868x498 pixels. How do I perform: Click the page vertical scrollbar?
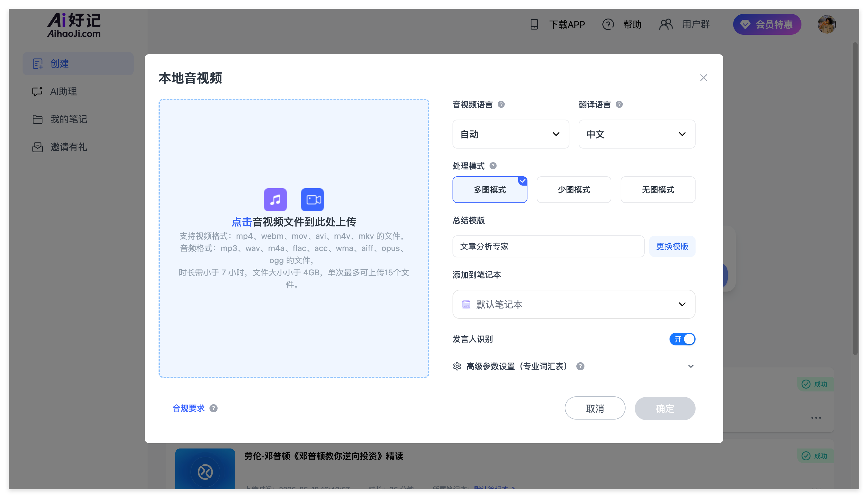click(855, 198)
